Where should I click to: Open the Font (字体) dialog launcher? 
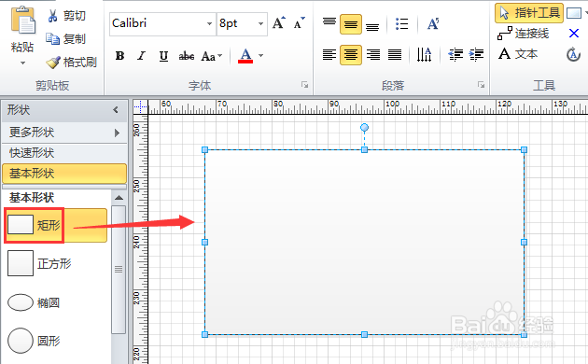(304, 85)
